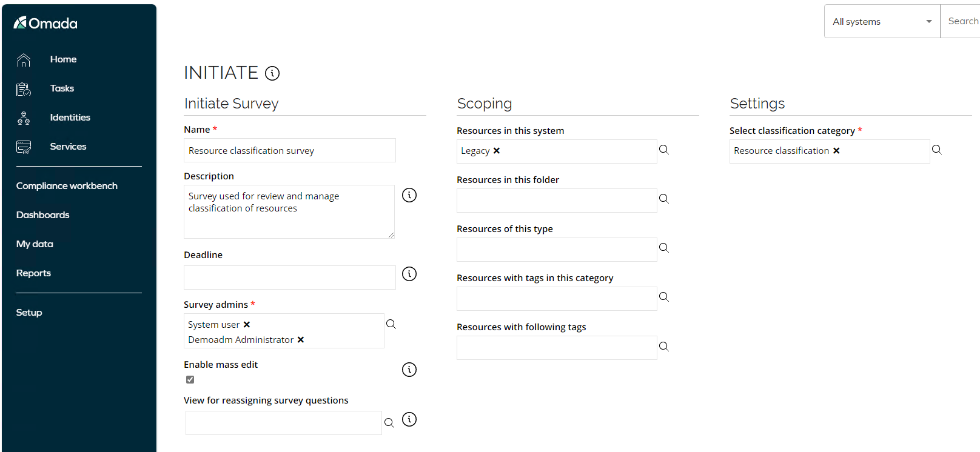Click the Services icon in the sidebar
This screenshot has height=452, width=980.
pyautogui.click(x=24, y=147)
